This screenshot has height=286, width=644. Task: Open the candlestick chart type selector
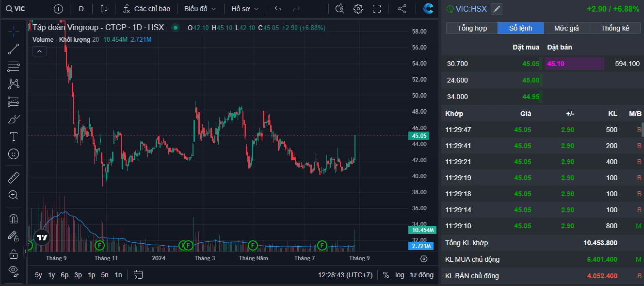[104, 9]
